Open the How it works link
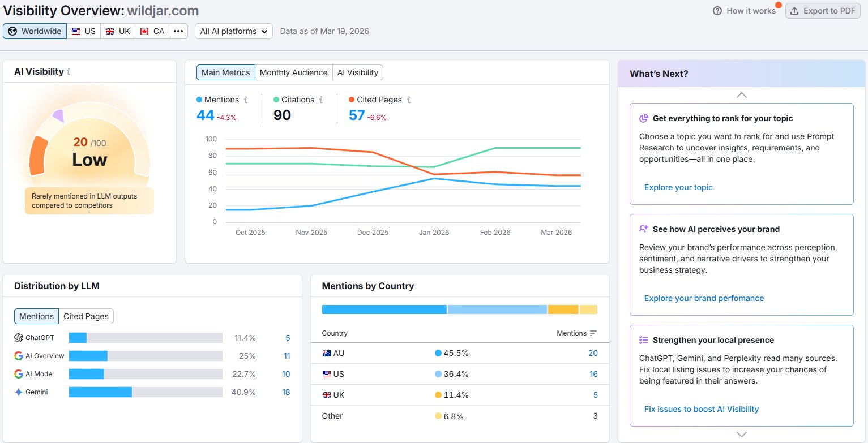Image resolution: width=868 pixels, height=443 pixels. point(751,11)
